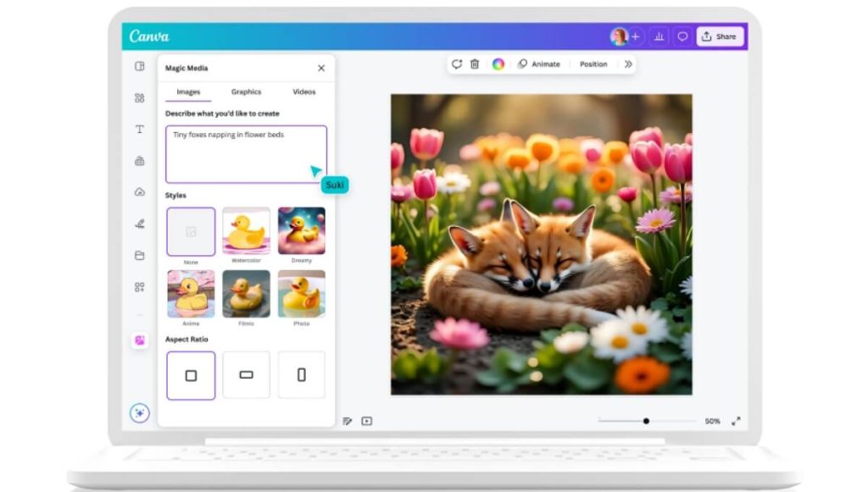868x492 pixels.
Task: Select the Anime style option
Action: (190, 295)
